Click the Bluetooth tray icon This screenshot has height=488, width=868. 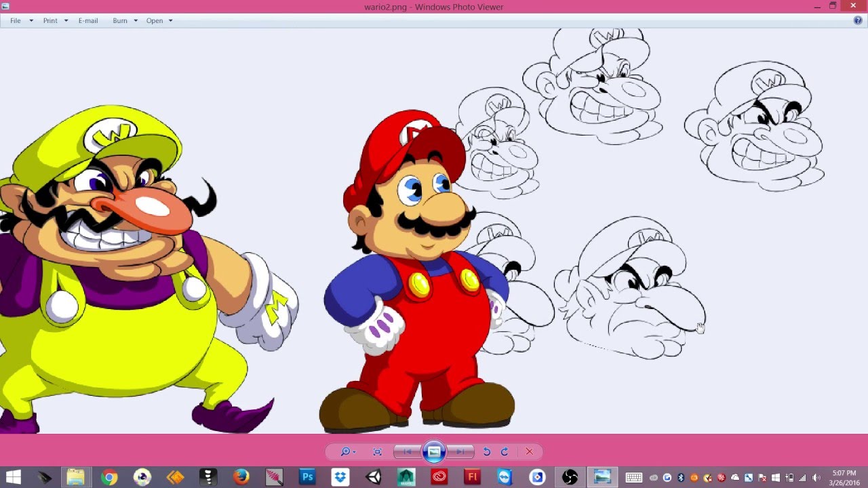click(681, 477)
